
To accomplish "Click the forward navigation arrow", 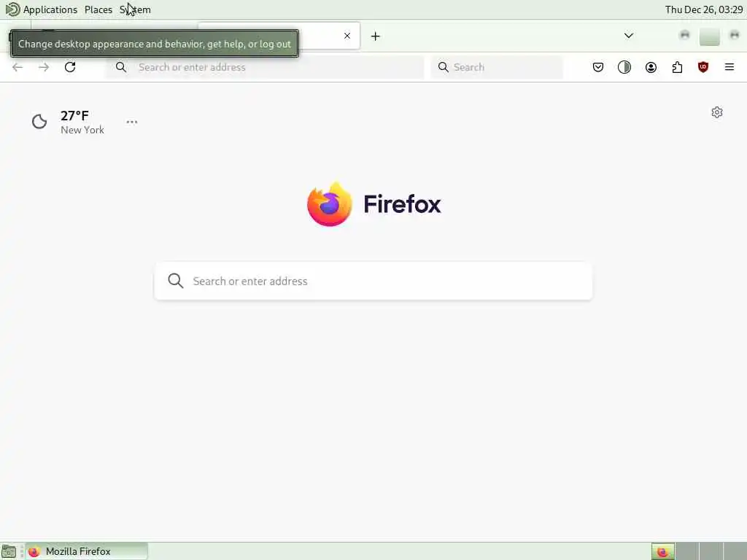I will coord(44,67).
